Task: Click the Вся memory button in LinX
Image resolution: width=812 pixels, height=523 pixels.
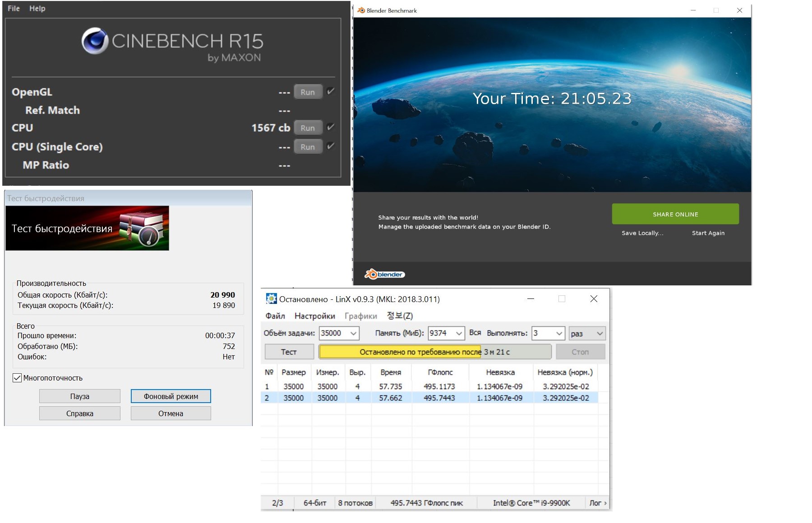Action: 475,333
